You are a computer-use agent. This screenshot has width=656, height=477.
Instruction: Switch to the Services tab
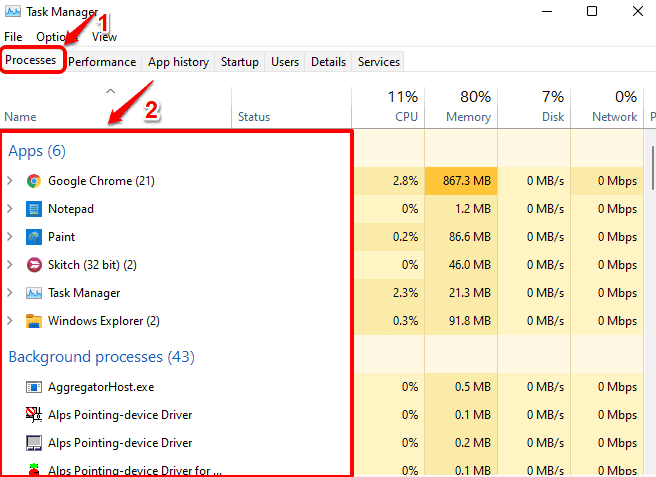[379, 62]
